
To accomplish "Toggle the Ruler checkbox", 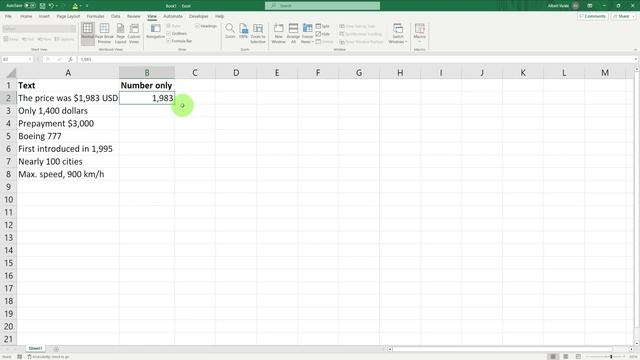I will click(173, 26).
